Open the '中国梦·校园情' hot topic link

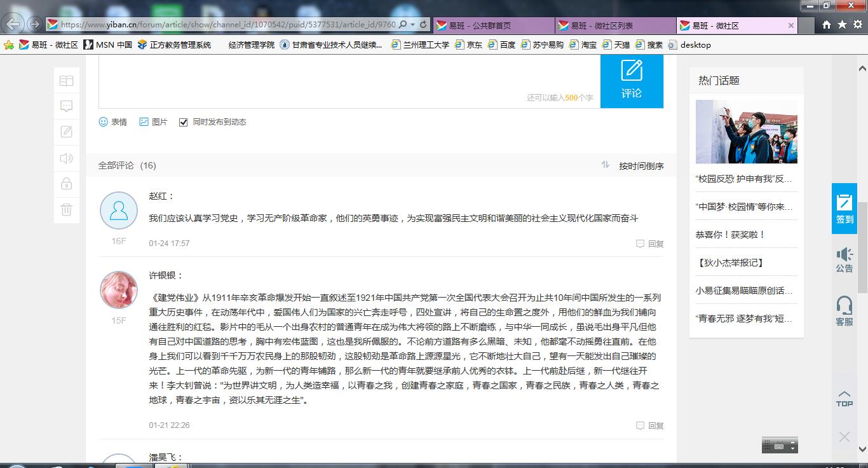pos(742,207)
